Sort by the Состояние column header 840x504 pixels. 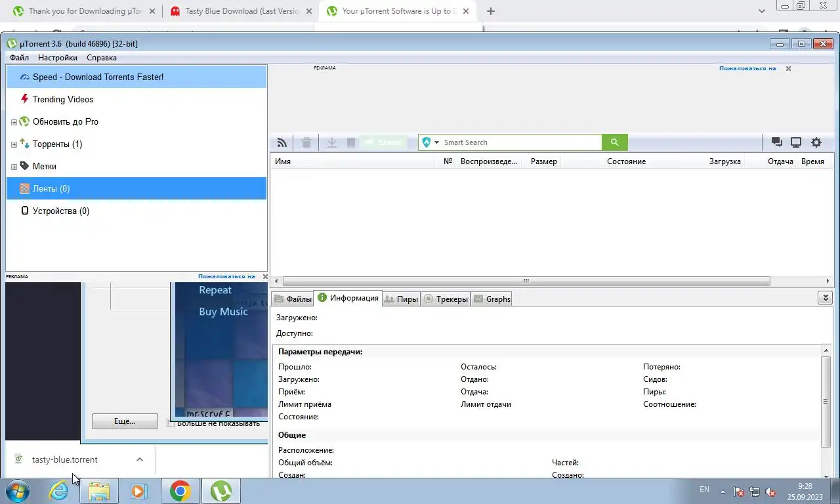626,161
